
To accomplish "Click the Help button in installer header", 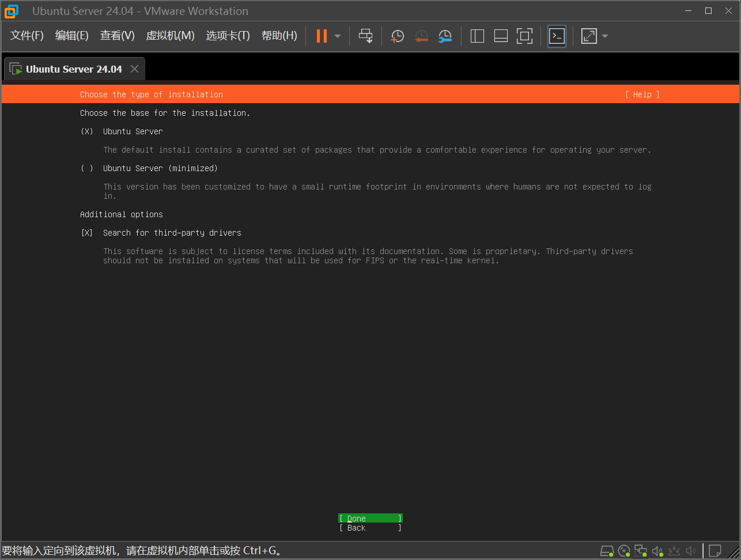I will pos(642,94).
